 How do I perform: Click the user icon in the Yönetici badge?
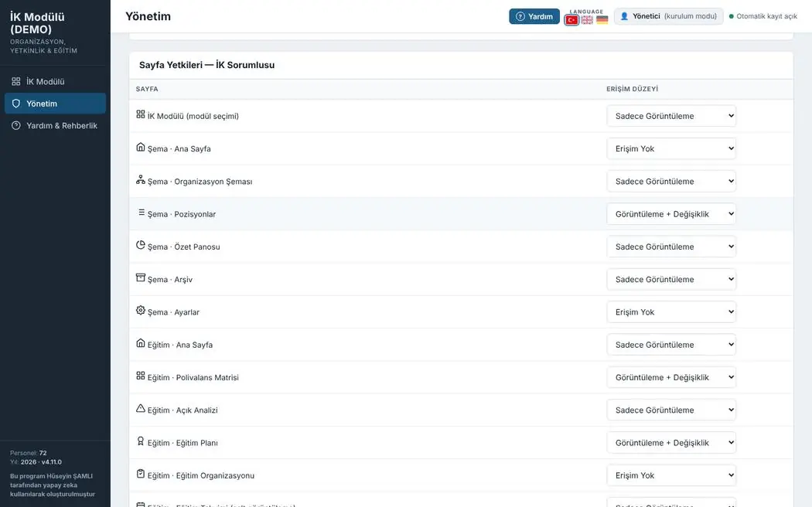(x=624, y=16)
